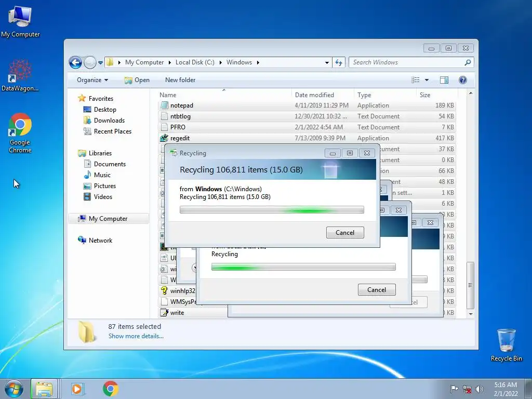Open the Recycle Bin desktop icon
The width and height of the screenshot is (532, 399).
506,345
